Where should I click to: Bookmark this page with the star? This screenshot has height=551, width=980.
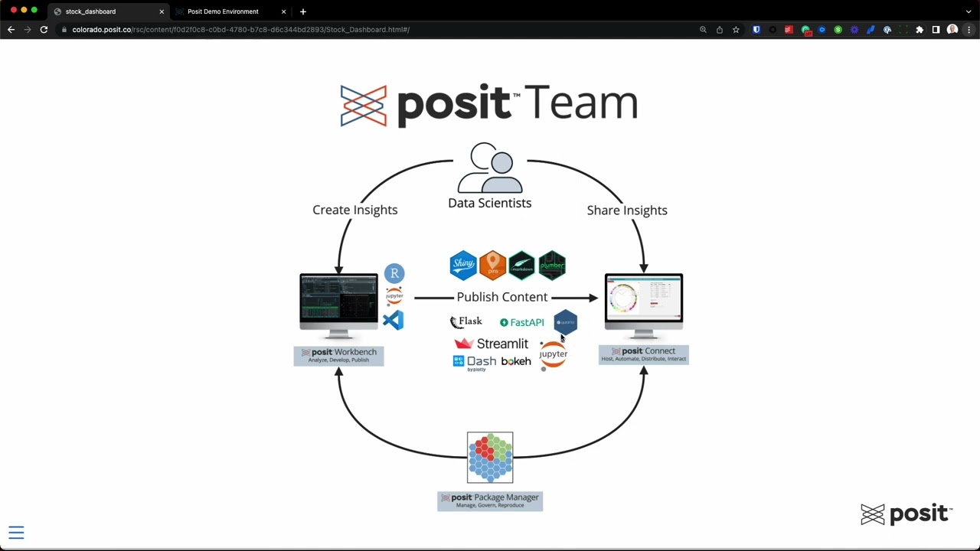coord(736,30)
